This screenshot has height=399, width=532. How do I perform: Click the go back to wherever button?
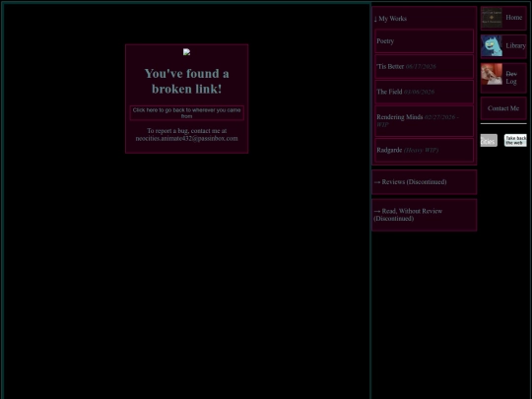(186, 113)
